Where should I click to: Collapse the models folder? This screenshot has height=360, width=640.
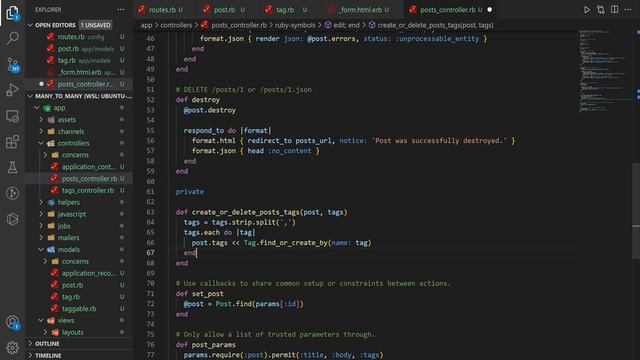[x=41, y=249]
